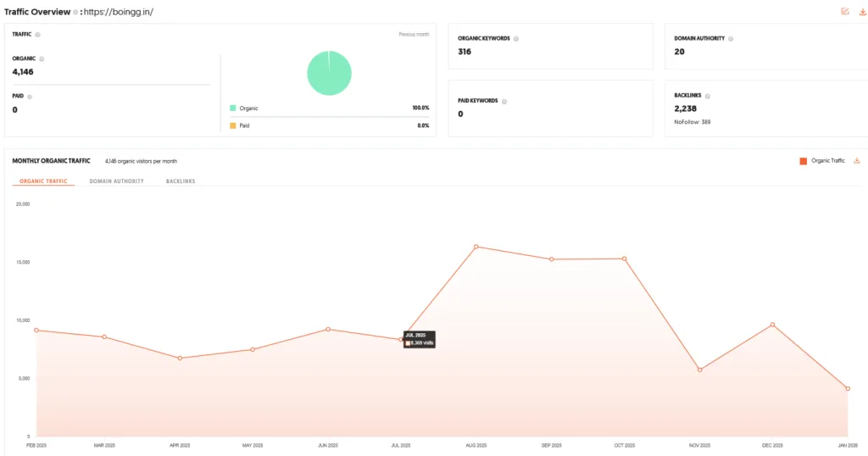
Task: Click the organic traffic value 4,146
Action: tap(23, 72)
